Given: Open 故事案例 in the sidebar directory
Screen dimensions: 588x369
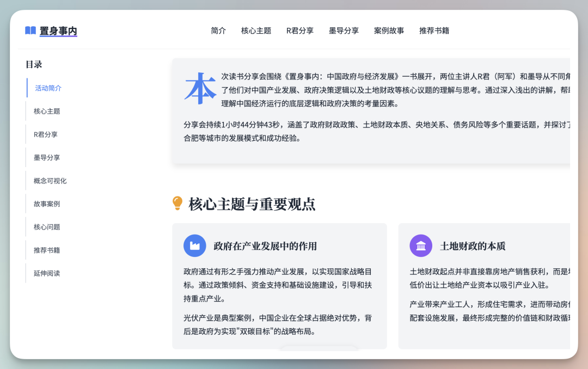Looking at the screenshot, I should pos(47,204).
